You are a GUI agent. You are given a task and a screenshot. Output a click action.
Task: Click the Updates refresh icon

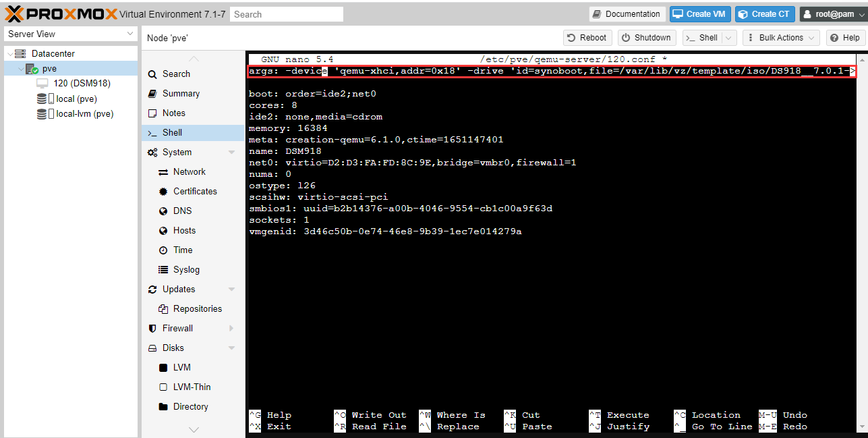[152, 290]
